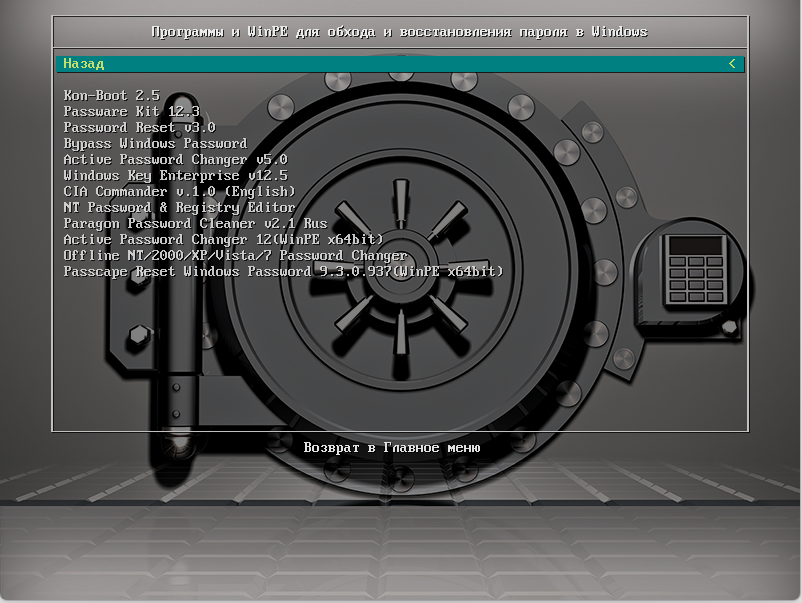Open NT Password & Registry Editor

click(x=179, y=207)
